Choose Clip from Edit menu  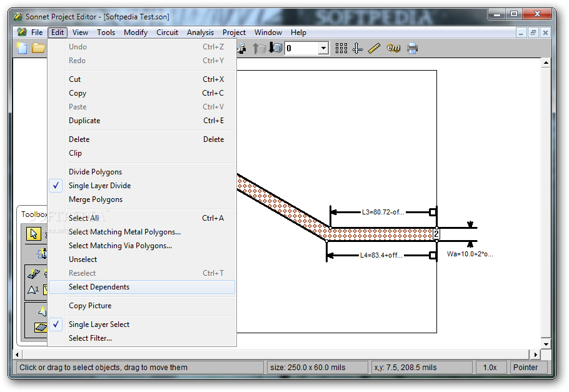click(x=142, y=153)
